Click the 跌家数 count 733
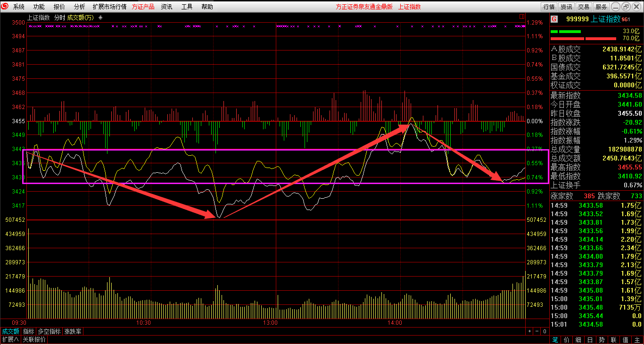This screenshot has height=345, width=644. 636,196
